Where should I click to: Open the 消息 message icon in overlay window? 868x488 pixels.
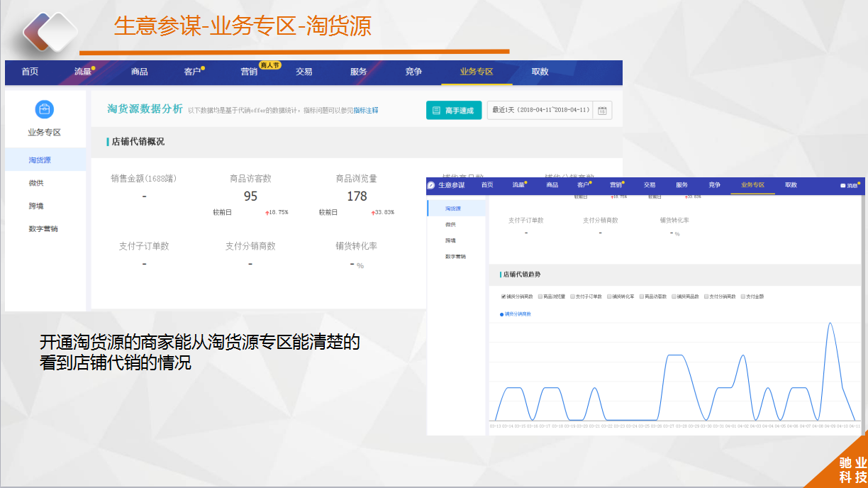click(x=842, y=185)
